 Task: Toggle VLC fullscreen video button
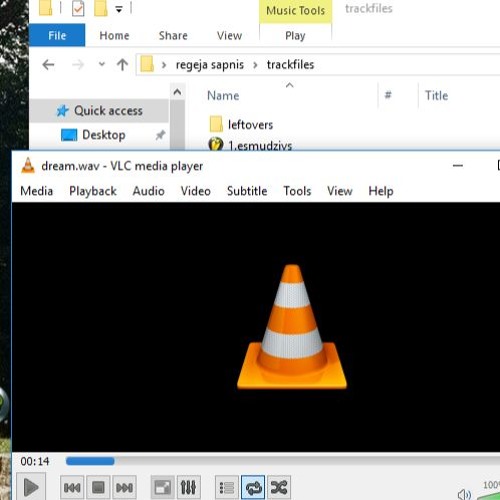click(x=163, y=488)
